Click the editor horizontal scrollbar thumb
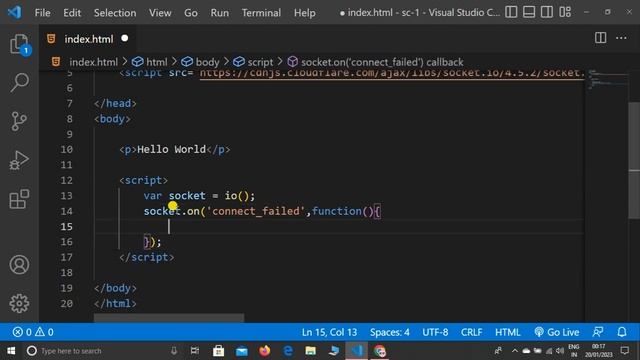Viewport: 640px width, 360px height. [x=169, y=318]
